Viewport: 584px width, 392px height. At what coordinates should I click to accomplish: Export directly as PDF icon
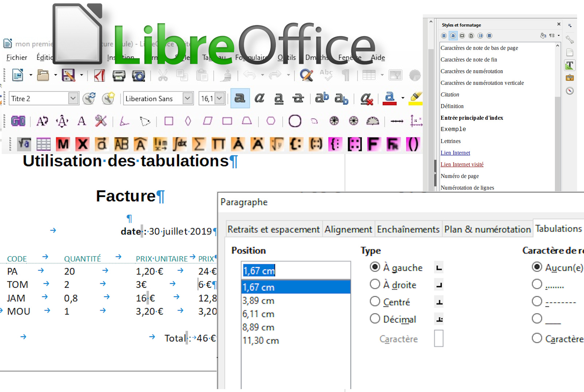pyautogui.click(x=99, y=75)
